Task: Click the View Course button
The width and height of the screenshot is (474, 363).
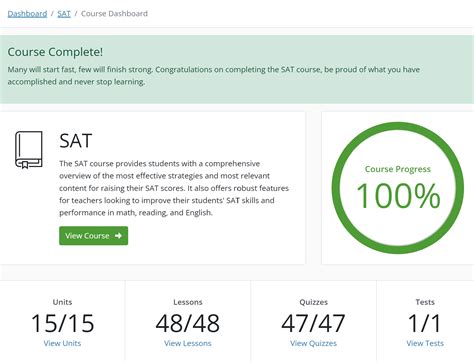Action: 94,236
